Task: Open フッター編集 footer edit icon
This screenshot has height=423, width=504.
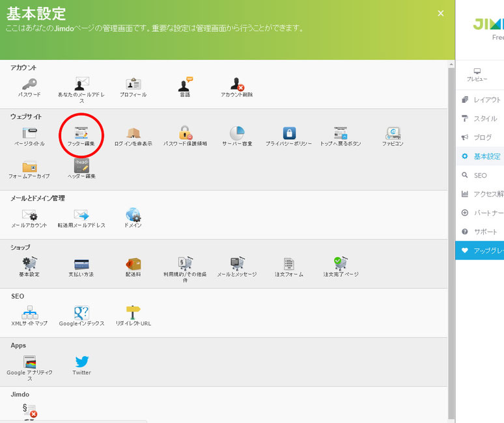Action: click(81, 133)
